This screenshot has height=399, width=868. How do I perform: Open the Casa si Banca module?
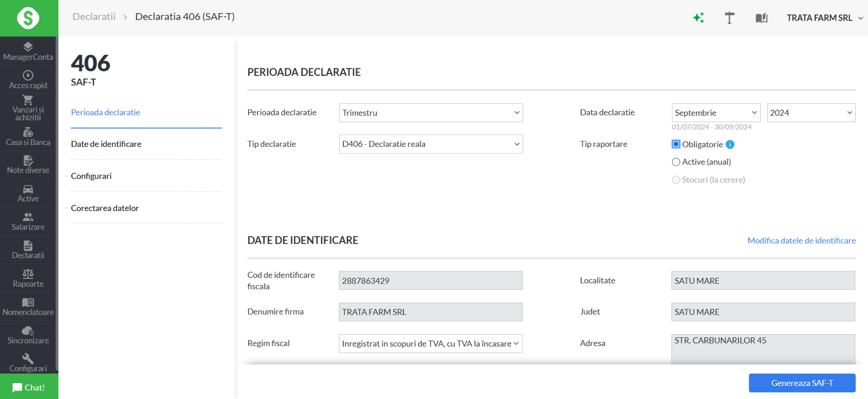tap(28, 136)
